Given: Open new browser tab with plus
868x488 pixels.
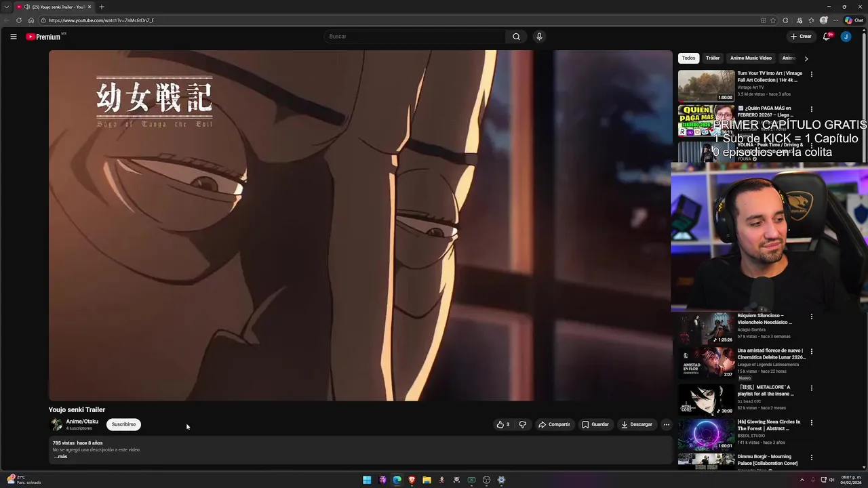Looking at the screenshot, I should (x=102, y=7).
